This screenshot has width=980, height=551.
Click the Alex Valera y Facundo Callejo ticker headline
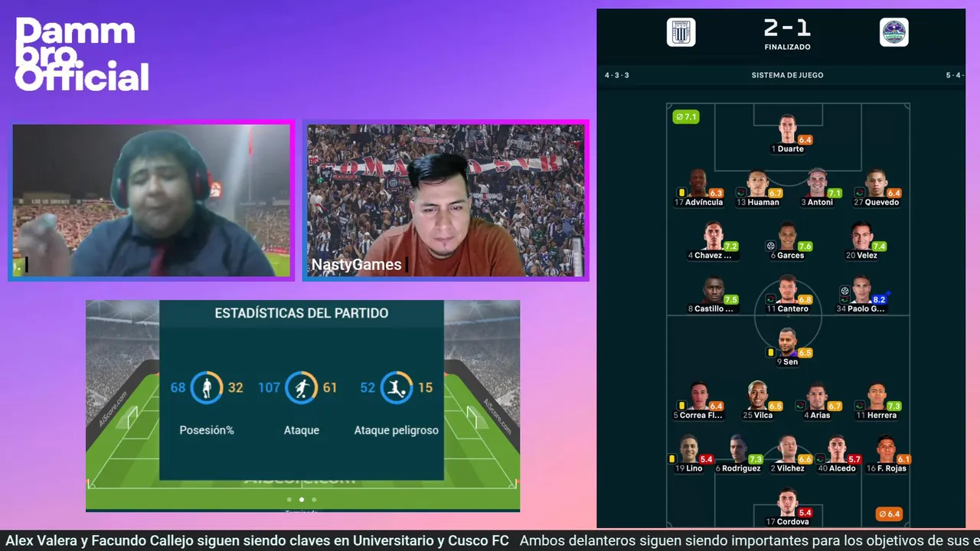tap(257, 541)
